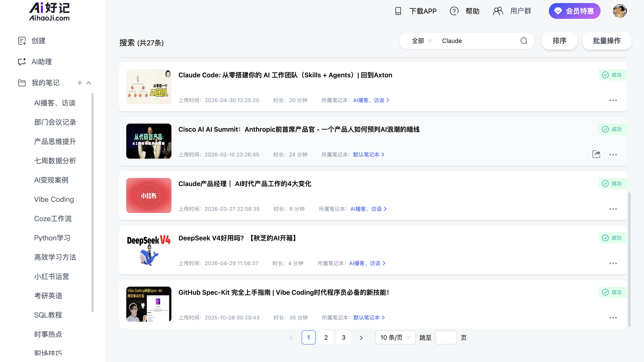Open more options for Cisco AI Summit note
This screenshot has width=644, height=362.
[x=613, y=155]
